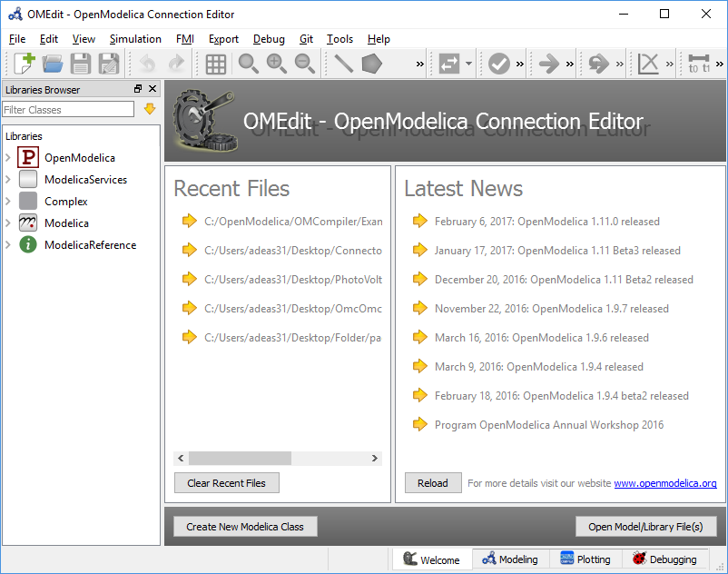Screen dimensions: 728x574
Task: Select the Line shape tool
Action: tap(343, 64)
